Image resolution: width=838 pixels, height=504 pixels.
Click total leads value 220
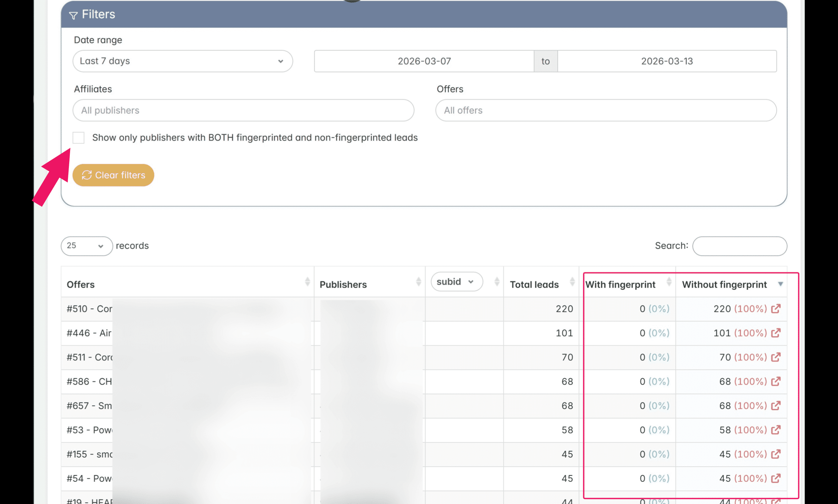coord(564,309)
